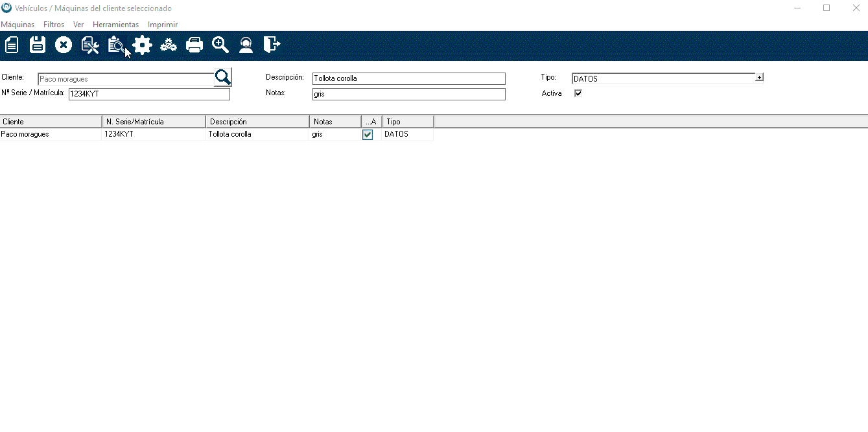Save the record with the floppy disk icon

38,45
